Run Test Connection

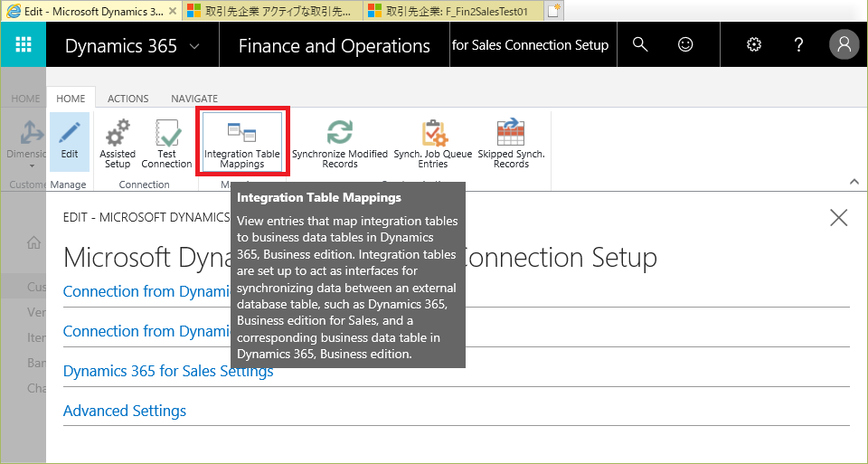pos(166,144)
